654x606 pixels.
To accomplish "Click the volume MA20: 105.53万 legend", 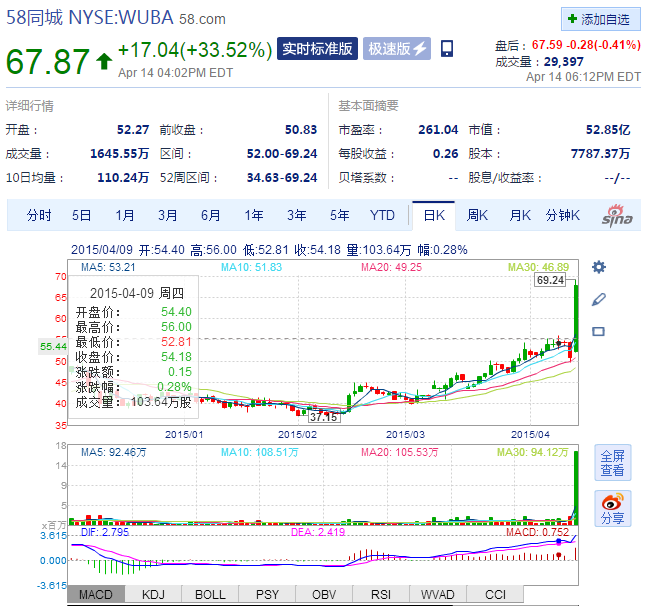I will click(400, 452).
